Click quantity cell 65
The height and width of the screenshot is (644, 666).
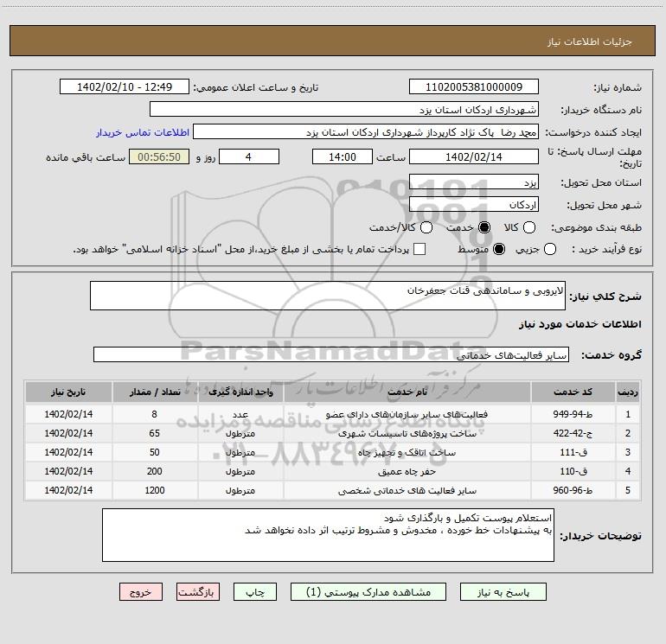pos(155,433)
